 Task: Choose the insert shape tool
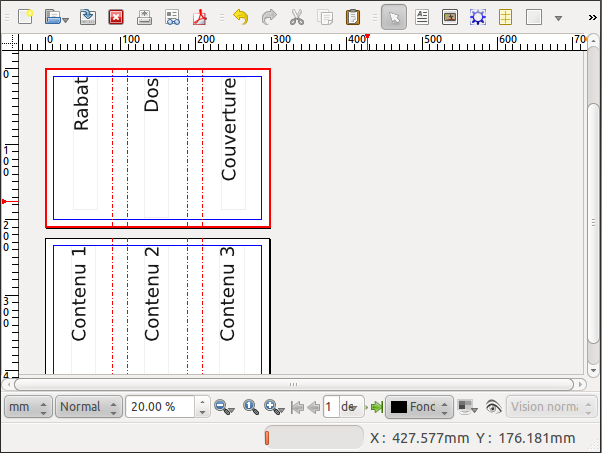(x=534, y=17)
